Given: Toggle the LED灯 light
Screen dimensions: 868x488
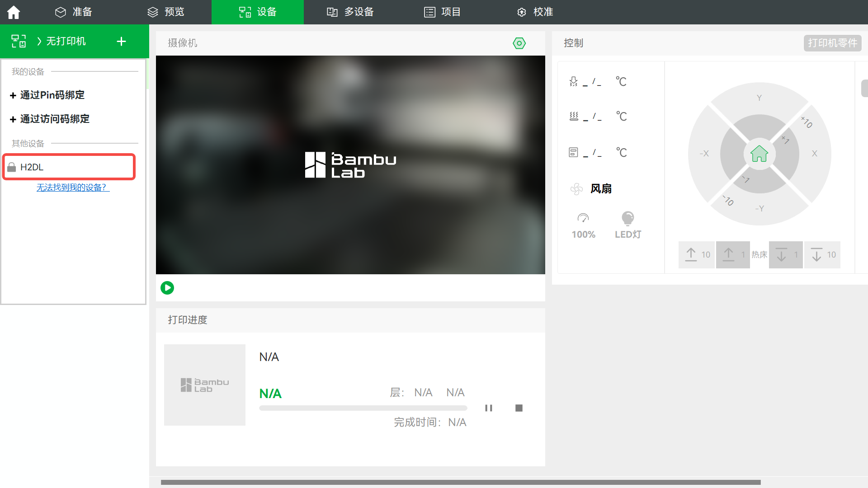Looking at the screenshot, I should (x=628, y=225).
